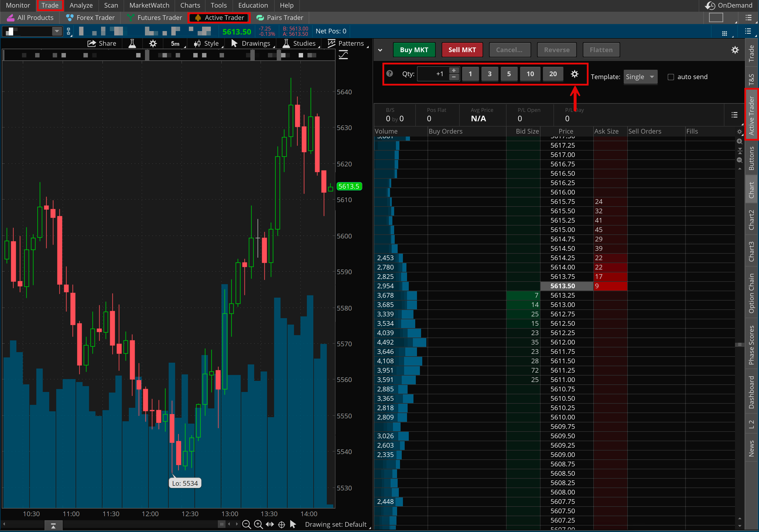This screenshot has height=532, width=759.
Task: Enable the auto send checkbox
Action: tap(671, 77)
